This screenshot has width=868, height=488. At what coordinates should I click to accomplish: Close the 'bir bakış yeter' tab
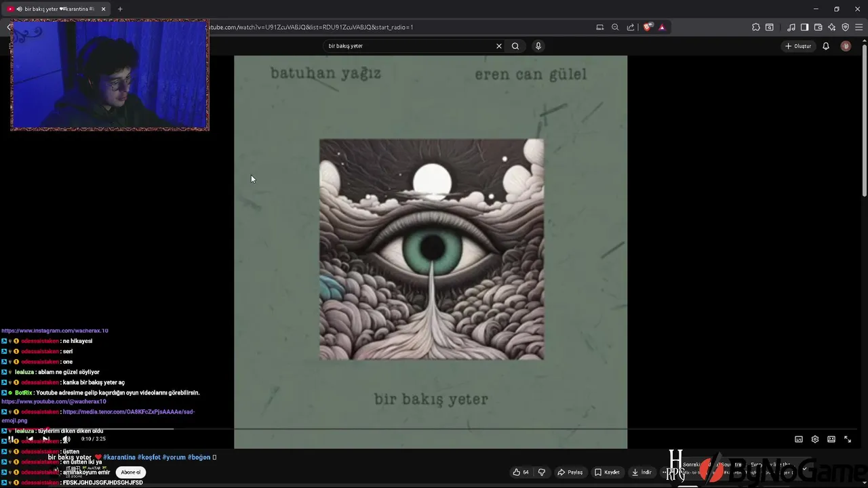click(103, 9)
